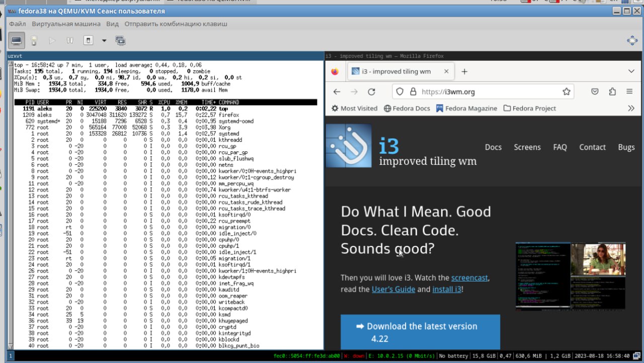Go to Contact in the i3 site navigation
The height and width of the screenshot is (363, 644).
tap(592, 147)
